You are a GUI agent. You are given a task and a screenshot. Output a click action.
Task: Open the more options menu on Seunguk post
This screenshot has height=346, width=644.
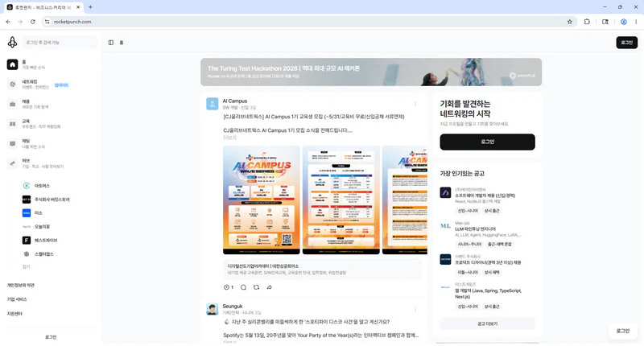[415, 310]
